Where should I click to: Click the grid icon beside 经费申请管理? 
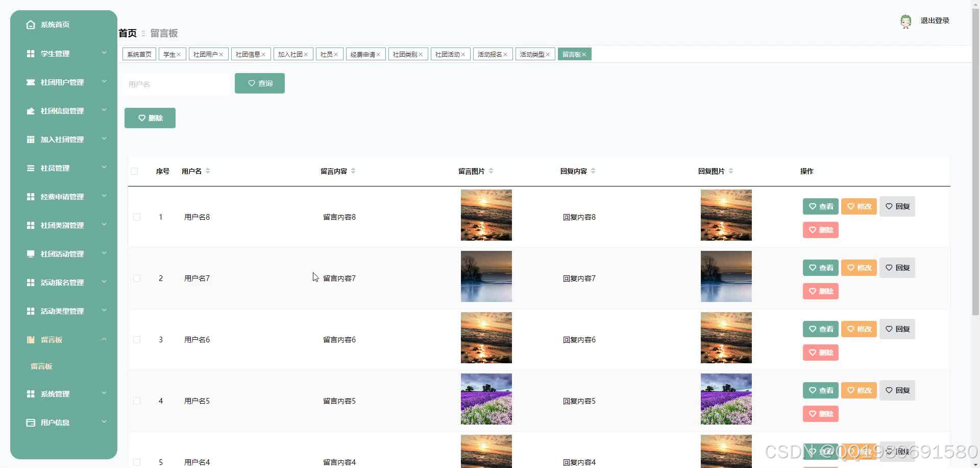coord(31,197)
